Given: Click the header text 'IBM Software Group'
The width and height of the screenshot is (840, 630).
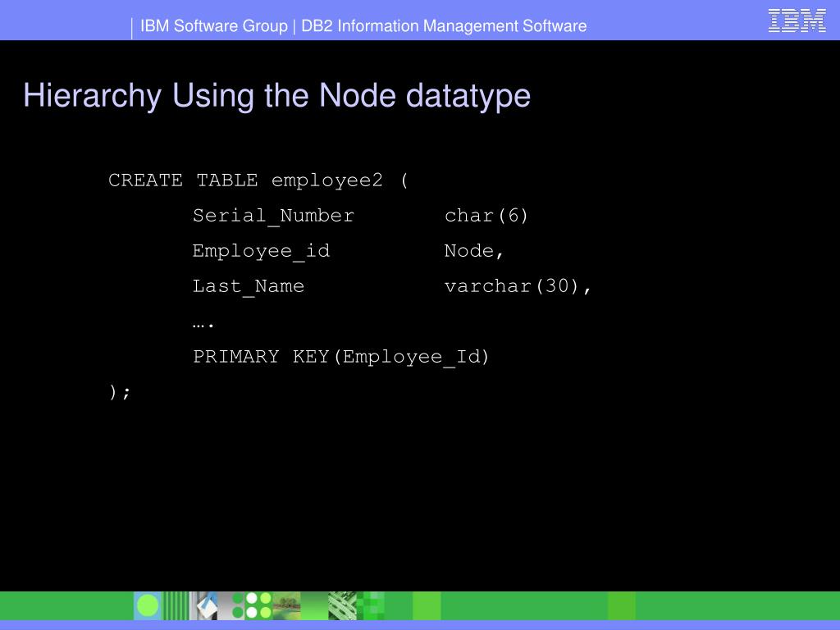Looking at the screenshot, I should 214,26.
